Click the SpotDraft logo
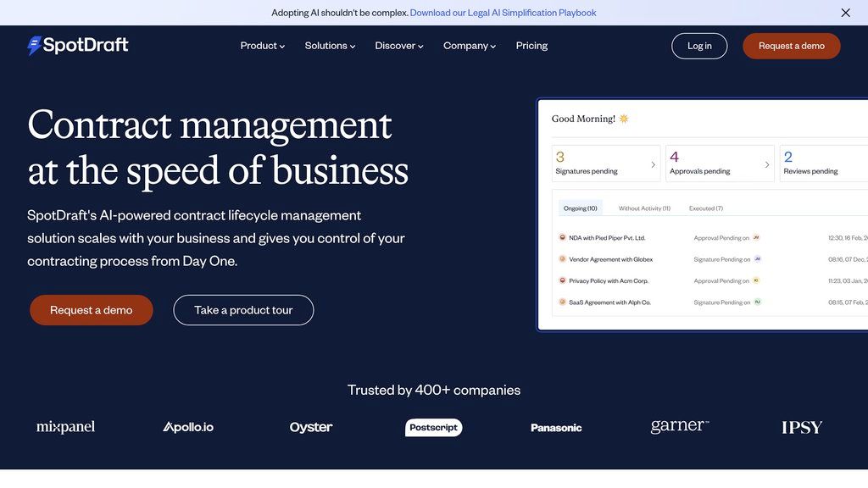 (77, 46)
